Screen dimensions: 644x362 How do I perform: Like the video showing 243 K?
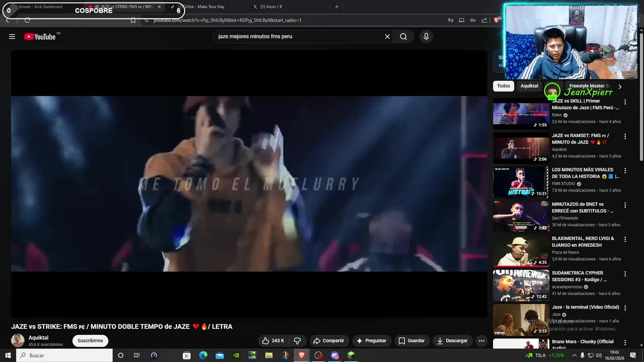(273, 340)
